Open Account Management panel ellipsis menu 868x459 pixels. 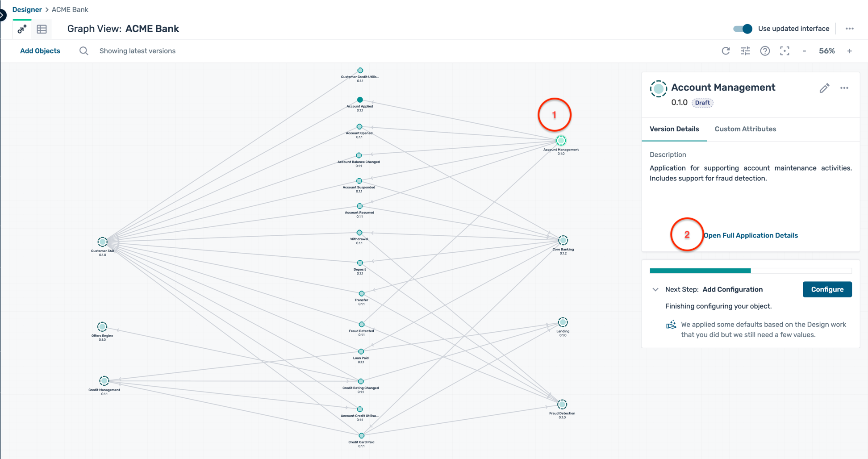tap(844, 88)
